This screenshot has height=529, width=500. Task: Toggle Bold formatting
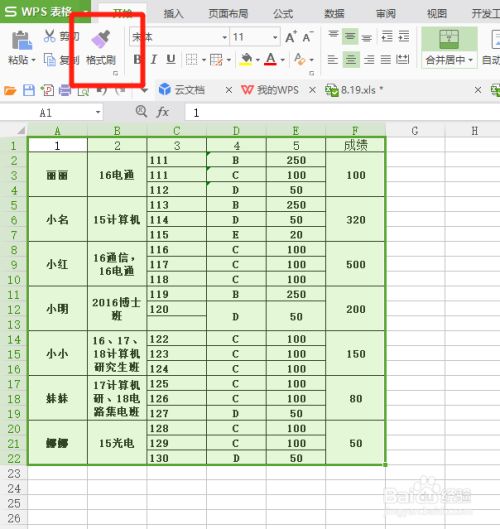coord(137,60)
